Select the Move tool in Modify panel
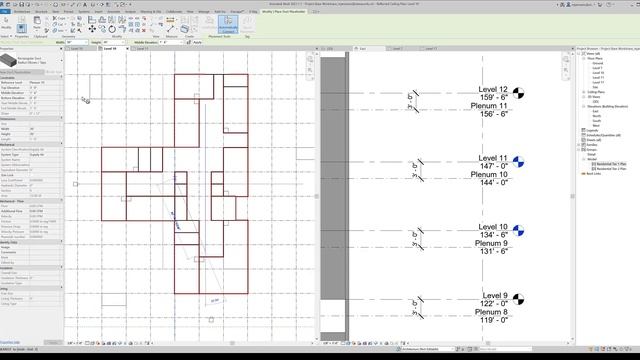The width and height of the screenshot is (640, 360). 92,29
